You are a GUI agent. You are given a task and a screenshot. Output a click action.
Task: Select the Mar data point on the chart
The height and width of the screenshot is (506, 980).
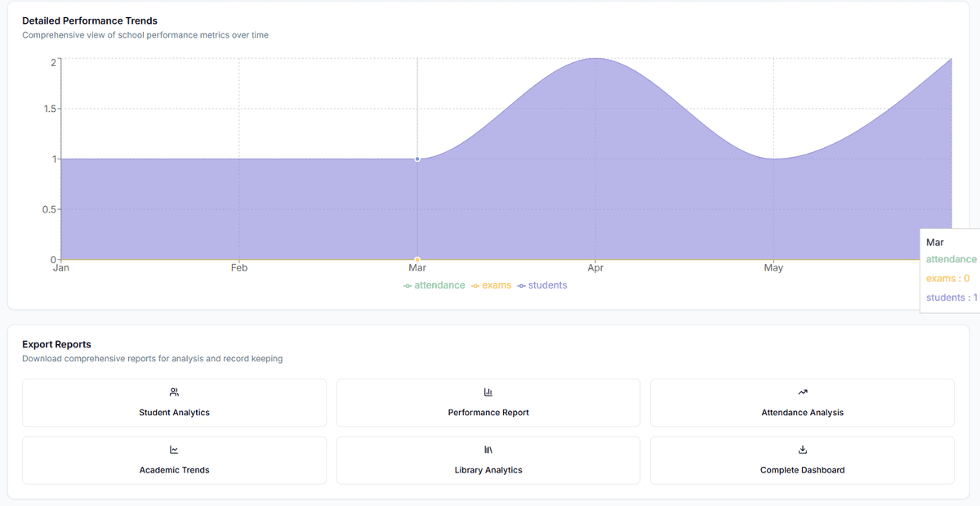click(x=417, y=159)
